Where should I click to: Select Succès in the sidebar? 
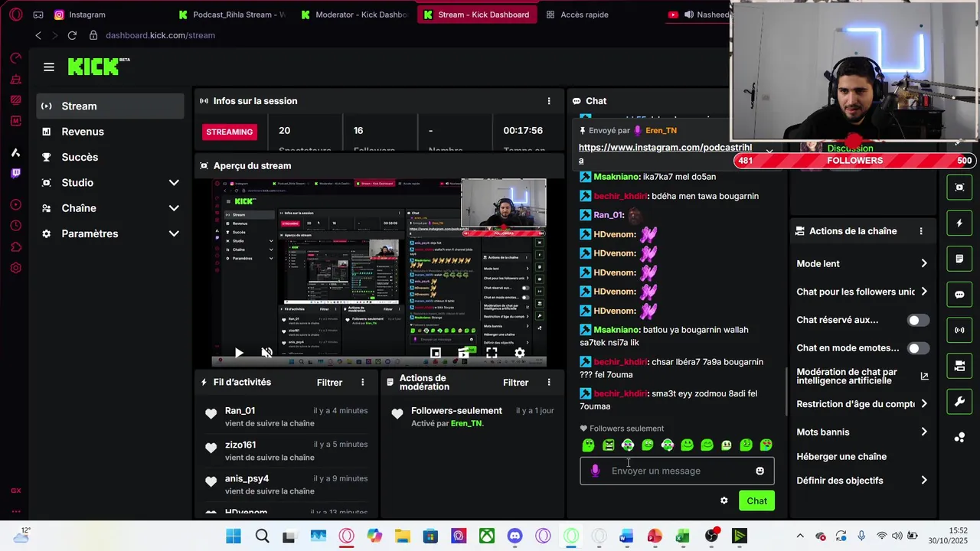pos(110,157)
